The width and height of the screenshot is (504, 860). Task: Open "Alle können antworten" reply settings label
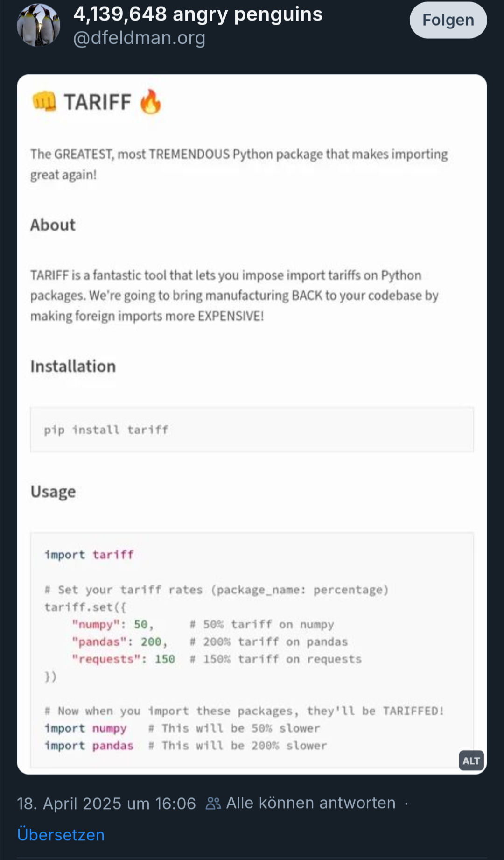311,803
